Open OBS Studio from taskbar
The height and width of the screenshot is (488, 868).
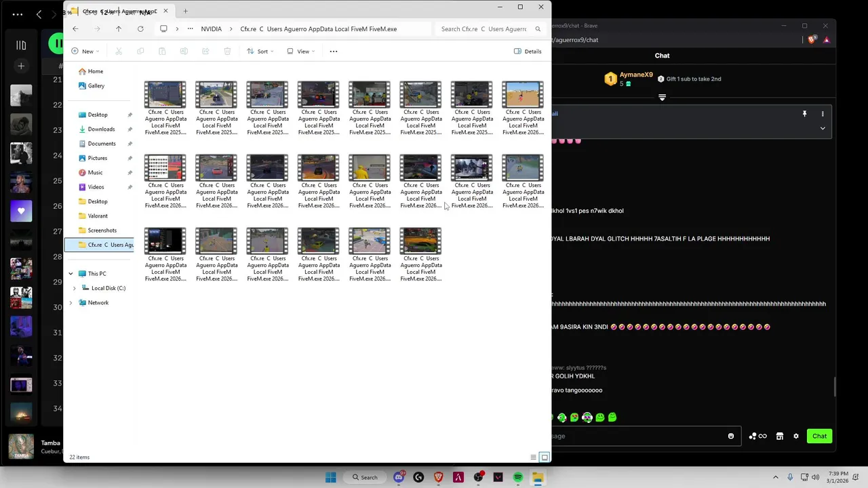tap(479, 477)
